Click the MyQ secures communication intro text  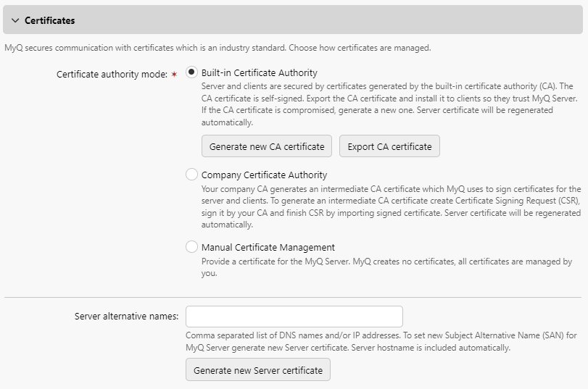click(218, 48)
